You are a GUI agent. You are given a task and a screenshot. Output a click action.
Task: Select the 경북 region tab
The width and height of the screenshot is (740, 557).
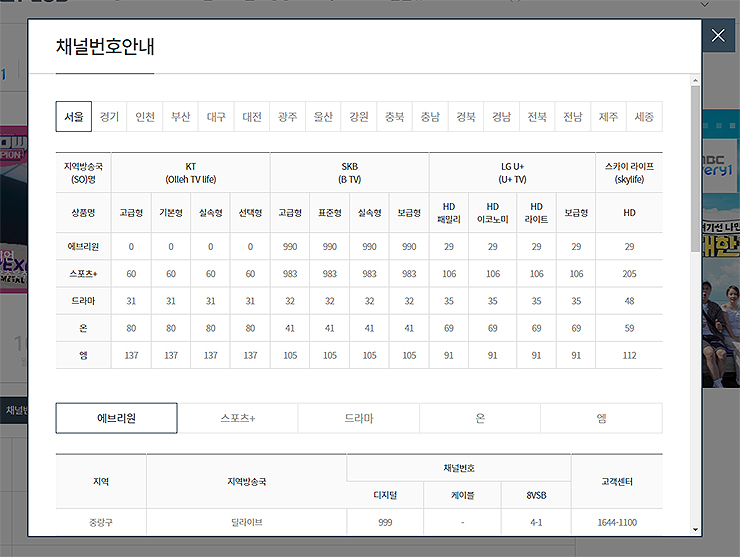pyautogui.click(x=466, y=117)
